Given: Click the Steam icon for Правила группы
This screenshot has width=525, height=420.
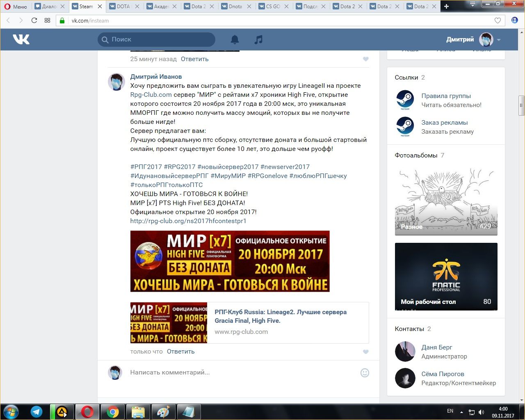Looking at the screenshot, I should 405,100.
